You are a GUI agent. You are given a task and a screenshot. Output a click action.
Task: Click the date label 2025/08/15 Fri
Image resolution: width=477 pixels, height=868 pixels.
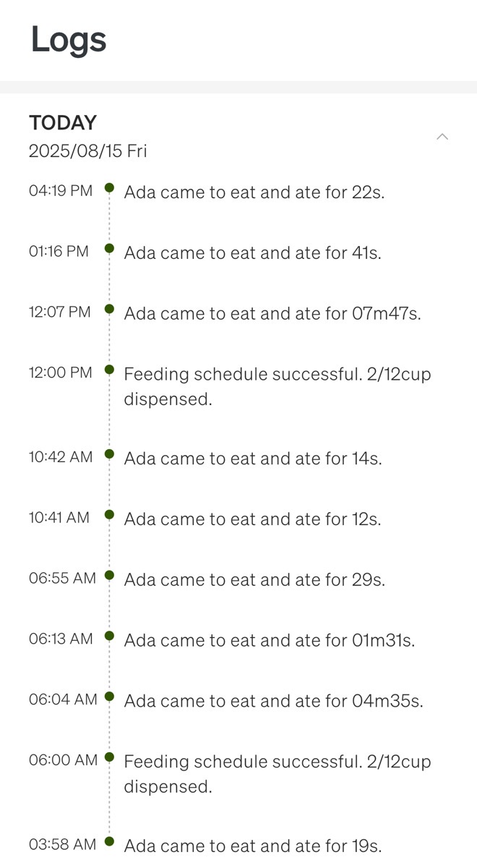point(87,151)
